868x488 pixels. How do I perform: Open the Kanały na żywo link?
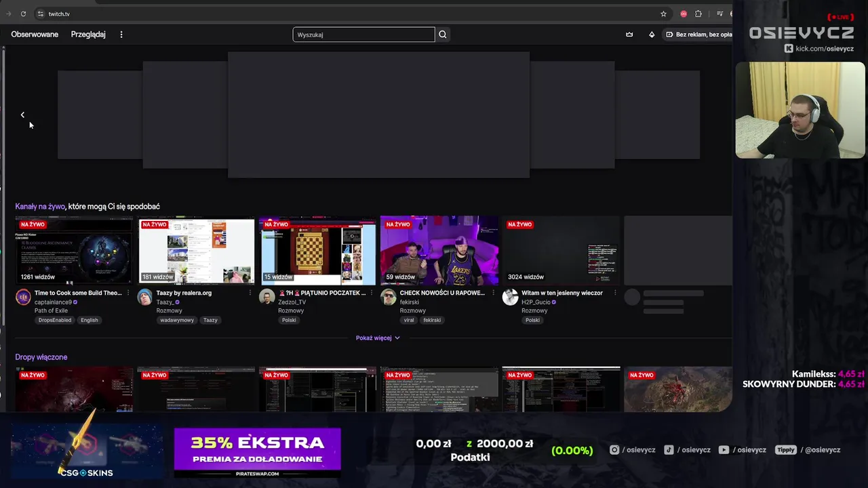point(40,206)
